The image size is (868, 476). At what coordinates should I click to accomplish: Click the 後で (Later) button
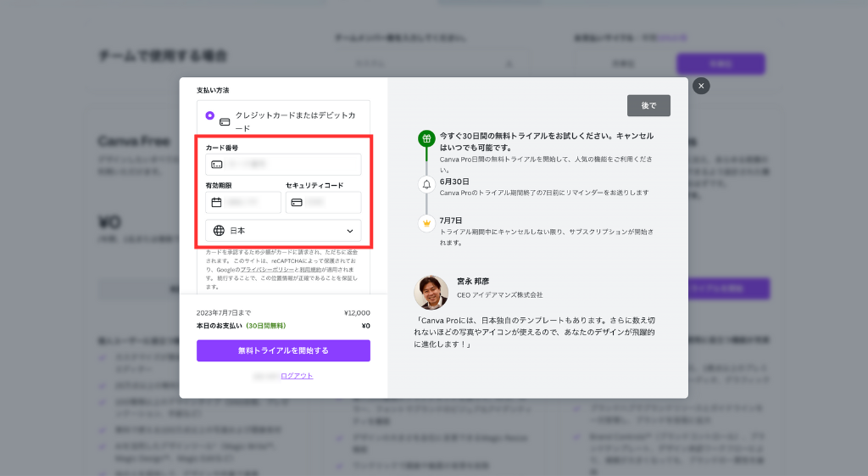648,105
